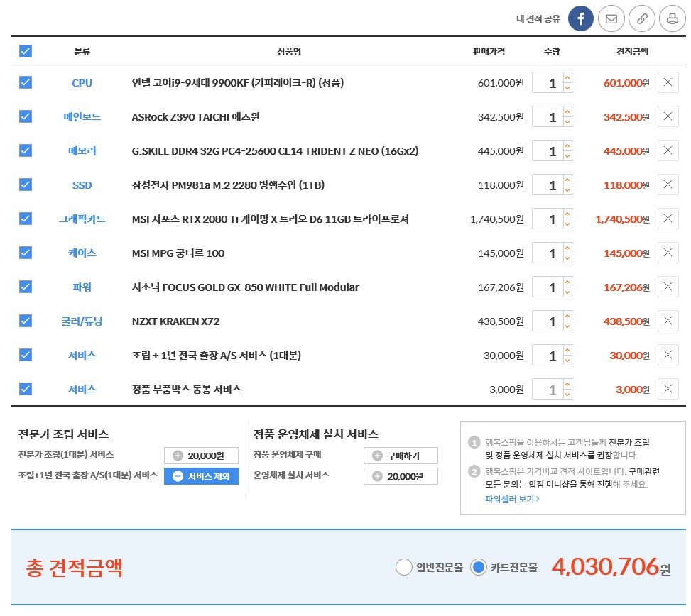Decrease quantity for MSI MPG 궁니르 100

[567, 258]
